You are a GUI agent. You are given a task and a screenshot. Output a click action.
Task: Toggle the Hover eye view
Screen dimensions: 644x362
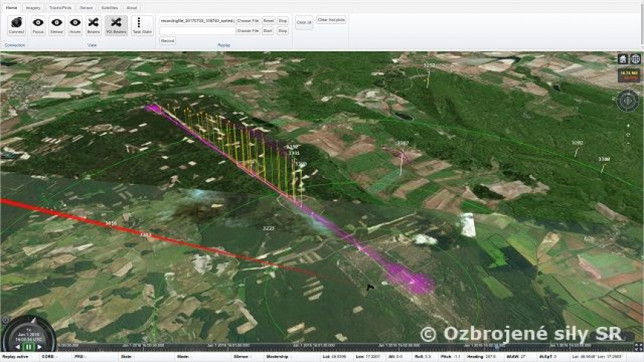(75, 26)
